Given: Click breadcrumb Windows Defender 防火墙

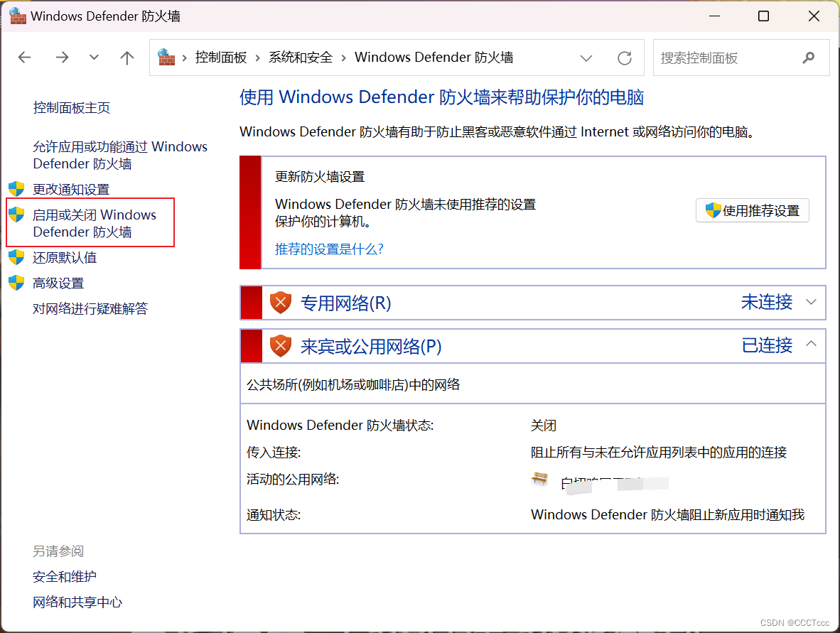Looking at the screenshot, I should tap(434, 58).
